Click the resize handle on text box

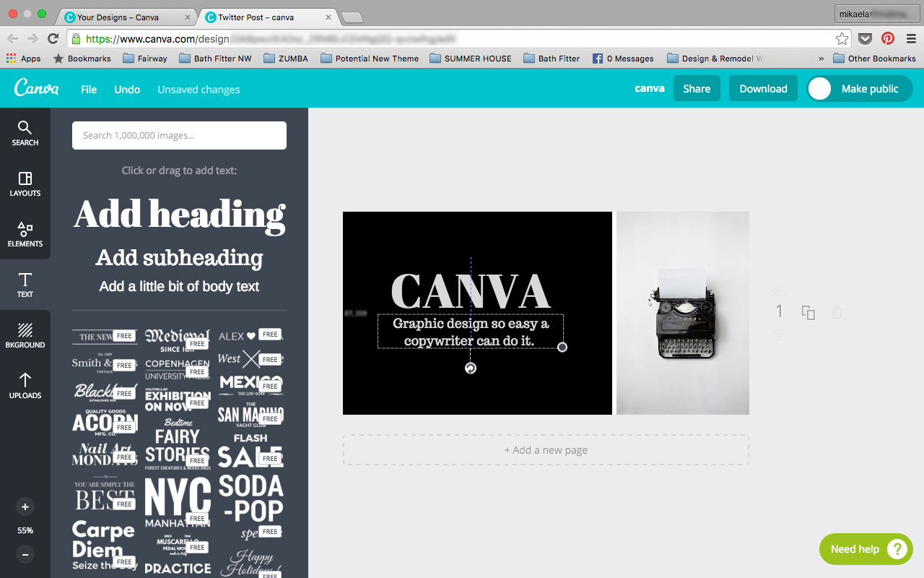tap(562, 348)
